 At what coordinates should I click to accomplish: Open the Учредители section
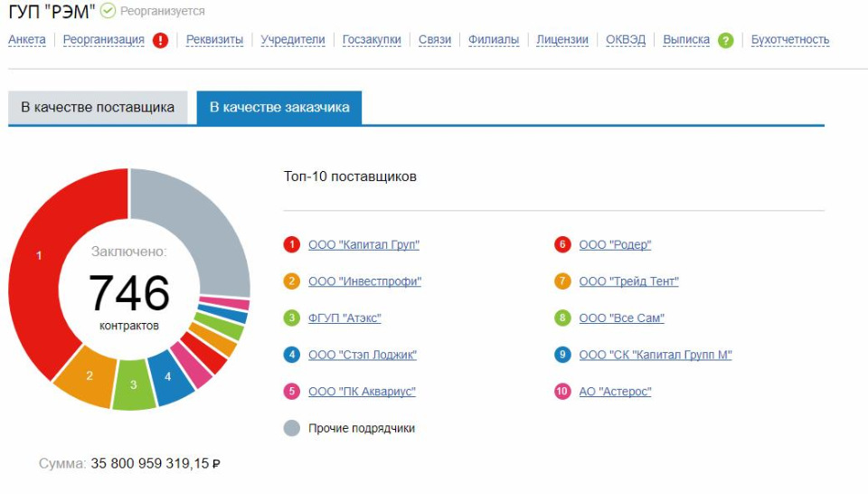(293, 40)
